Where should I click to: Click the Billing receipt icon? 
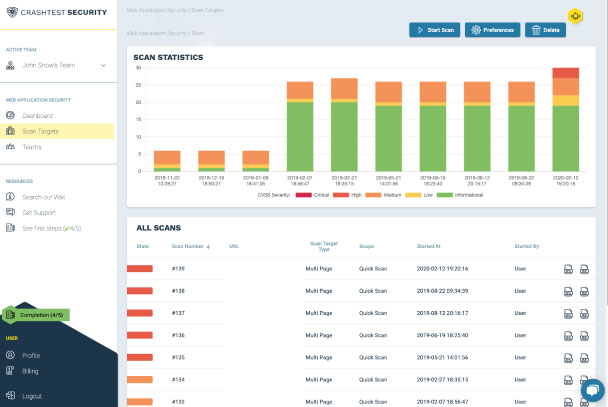point(10,371)
